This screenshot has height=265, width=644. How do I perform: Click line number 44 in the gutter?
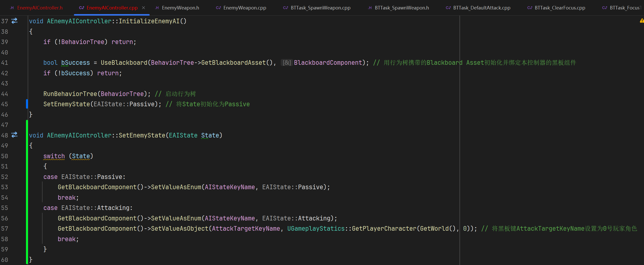point(5,94)
